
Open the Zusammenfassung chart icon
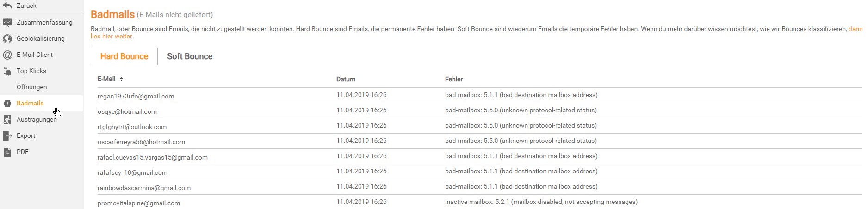(x=7, y=22)
